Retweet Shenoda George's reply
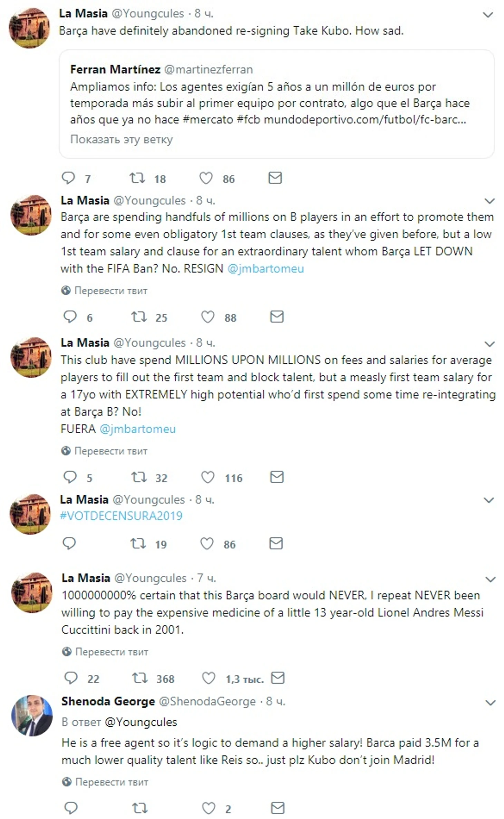This screenshot has width=504, height=819. click(x=140, y=808)
